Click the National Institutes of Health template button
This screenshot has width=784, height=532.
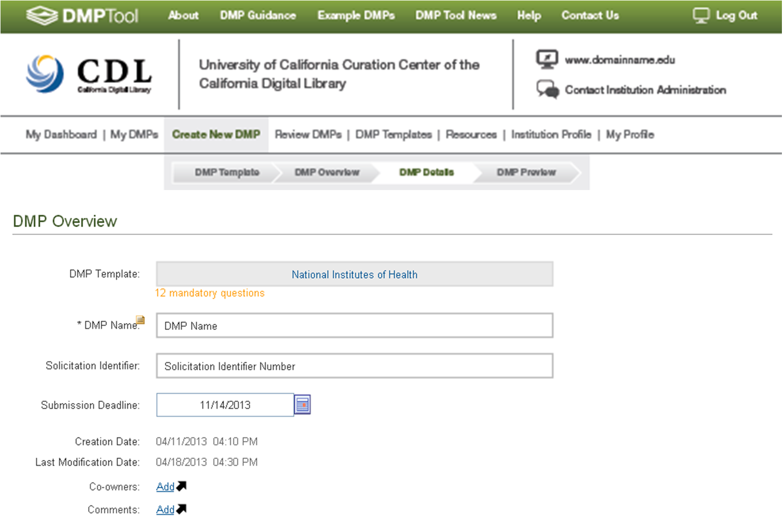tap(354, 274)
